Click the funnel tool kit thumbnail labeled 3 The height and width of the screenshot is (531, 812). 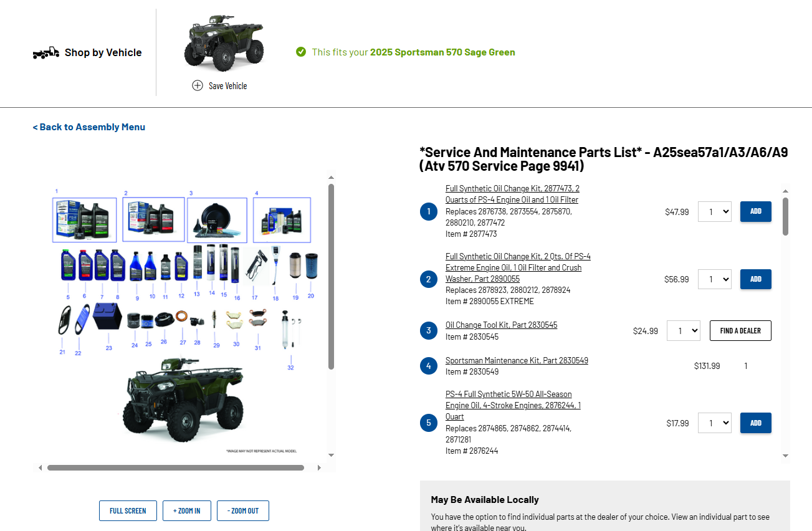217,220
